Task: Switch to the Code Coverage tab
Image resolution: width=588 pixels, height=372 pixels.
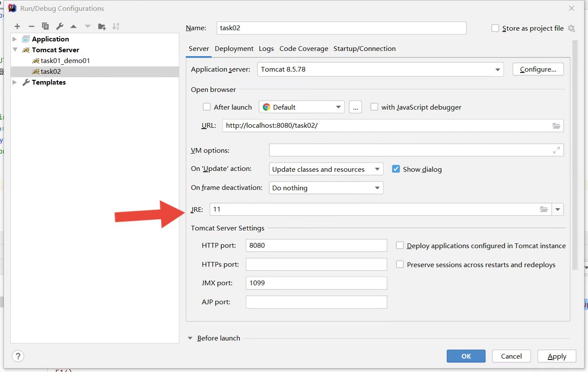Action: click(x=304, y=49)
